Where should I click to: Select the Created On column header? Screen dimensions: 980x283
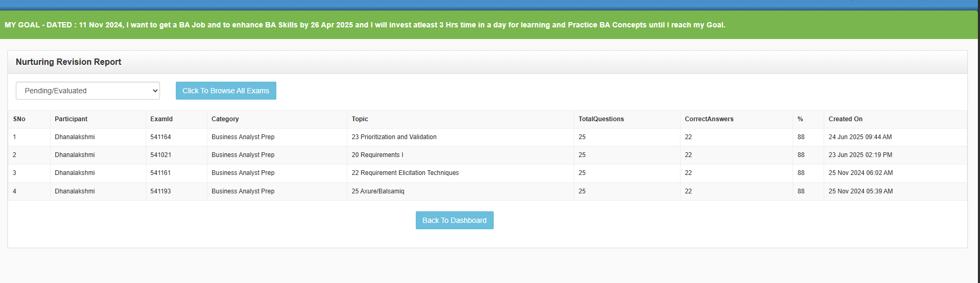click(x=845, y=119)
